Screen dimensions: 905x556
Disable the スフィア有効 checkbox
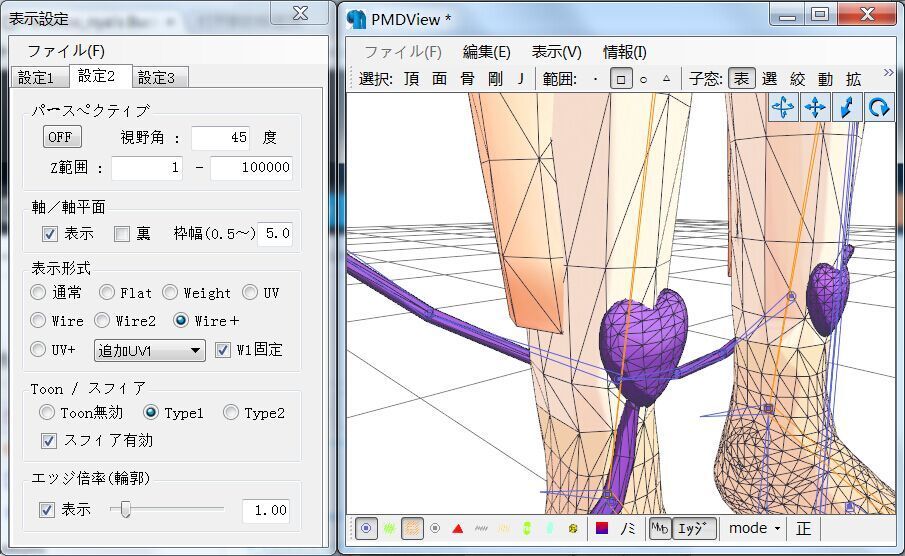(x=48, y=440)
